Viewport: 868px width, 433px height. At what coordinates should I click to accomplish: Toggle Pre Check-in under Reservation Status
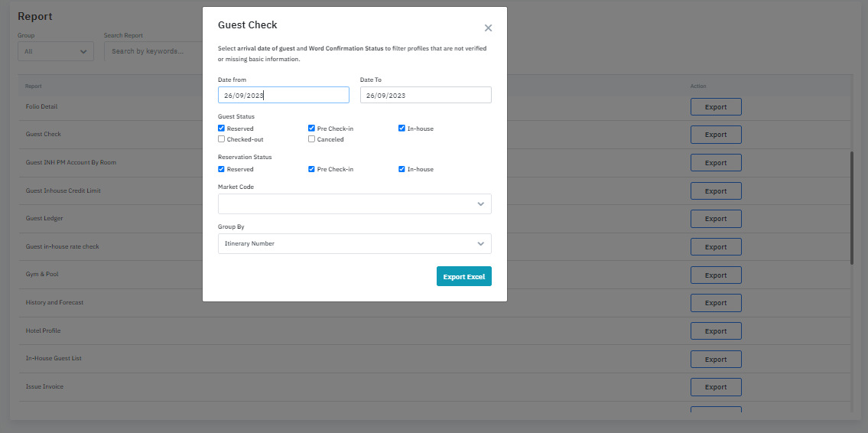click(312, 169)
